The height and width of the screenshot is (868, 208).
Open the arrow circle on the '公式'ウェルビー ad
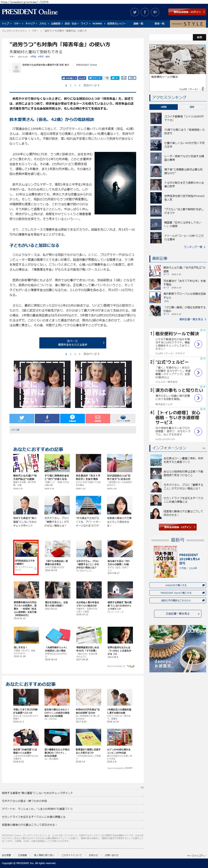point(199,372)
